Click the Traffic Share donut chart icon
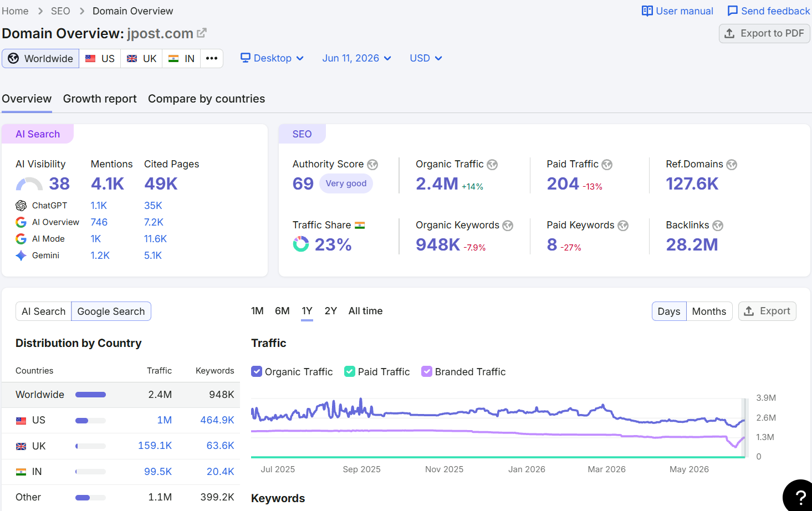Viewport: 812px width, 511px height. [x=301, y=244]
